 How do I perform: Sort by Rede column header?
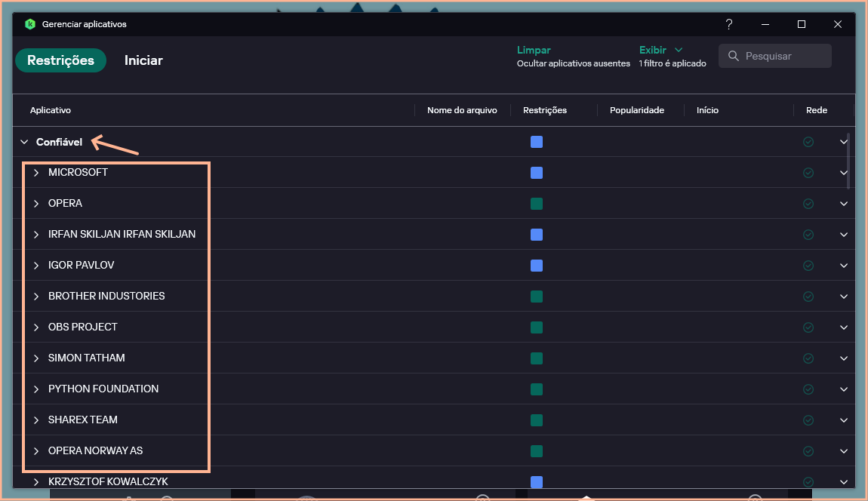click(x=817, y=110)
